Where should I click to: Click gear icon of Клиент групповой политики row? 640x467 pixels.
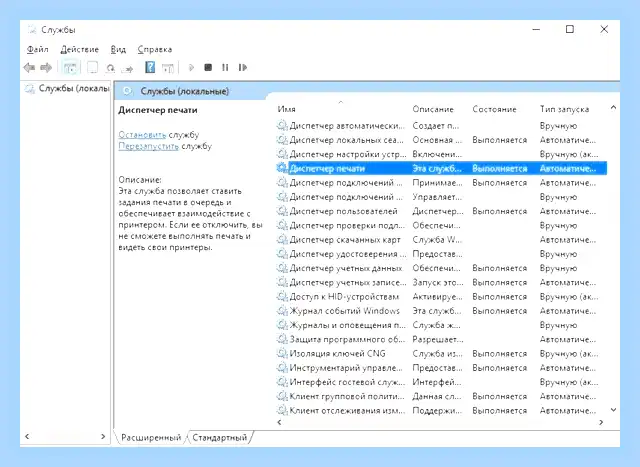coord(282,396)
